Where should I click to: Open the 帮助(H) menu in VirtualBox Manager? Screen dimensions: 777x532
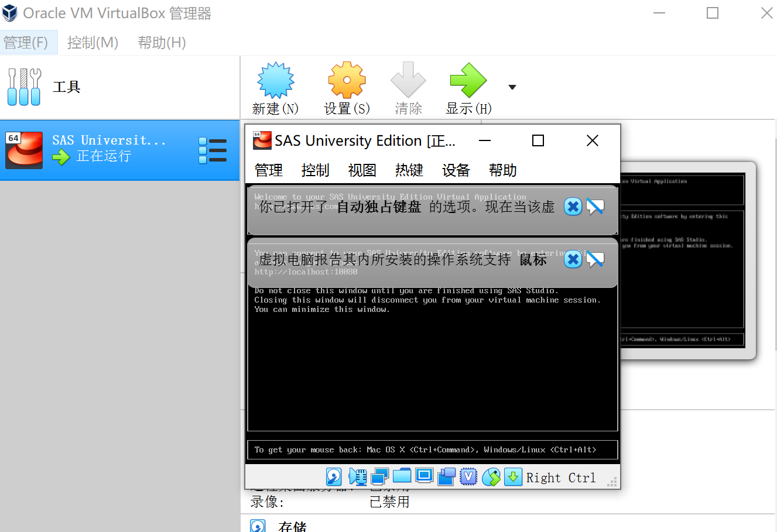click(x=162, y=43)
